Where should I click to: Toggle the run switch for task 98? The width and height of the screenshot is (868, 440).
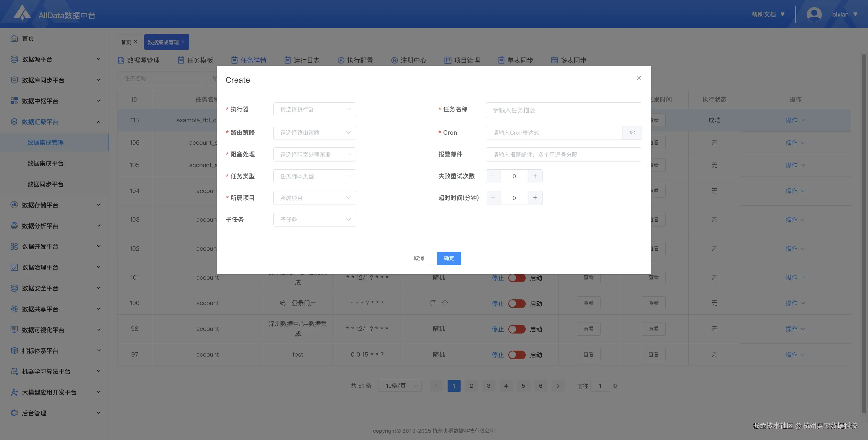click(516, 329)
